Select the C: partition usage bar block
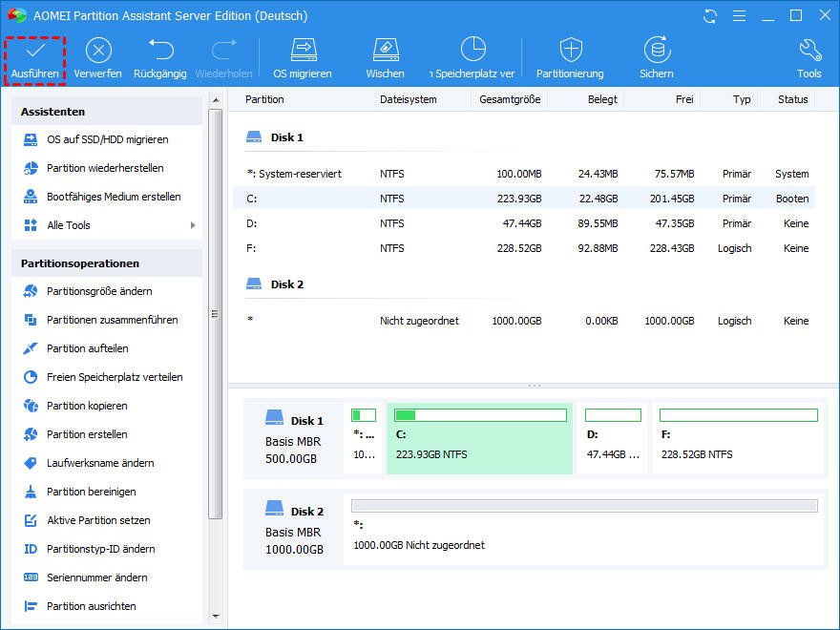Image resolution: width=840 pixels, height=630 pixels. pyautogui.click(x=479, y=438)
